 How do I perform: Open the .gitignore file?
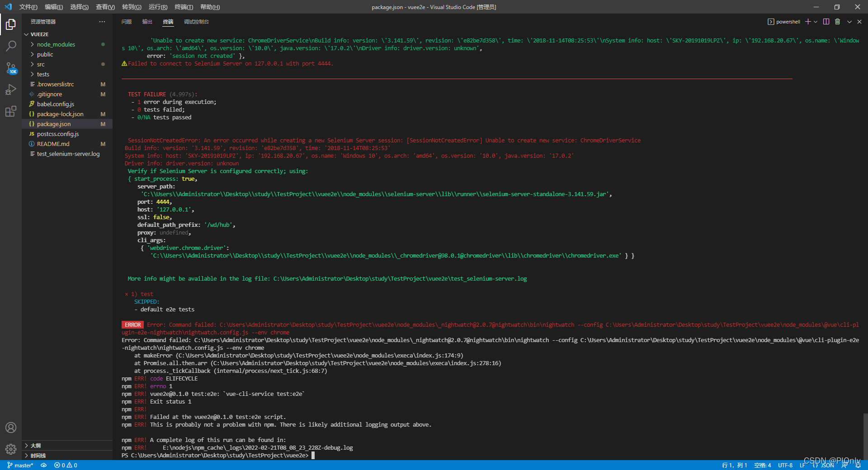click(67, 94)
